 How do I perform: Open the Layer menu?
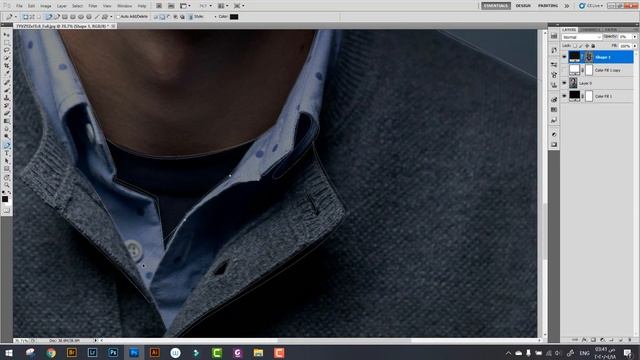pyautogui.click(x=62, y=6)
